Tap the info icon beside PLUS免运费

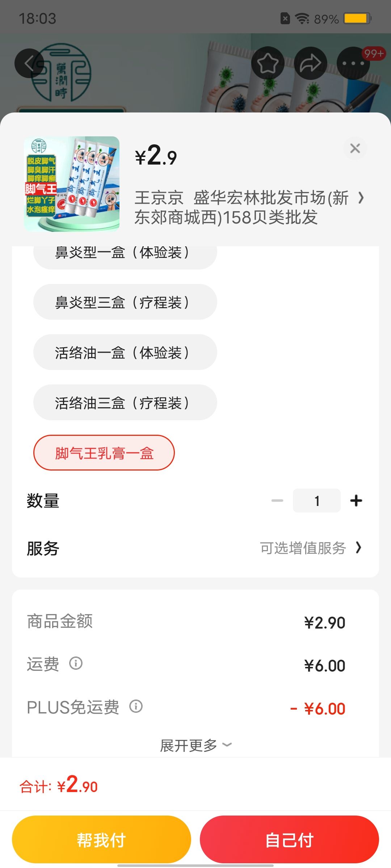pyautogui.click(x=136, y=706)
